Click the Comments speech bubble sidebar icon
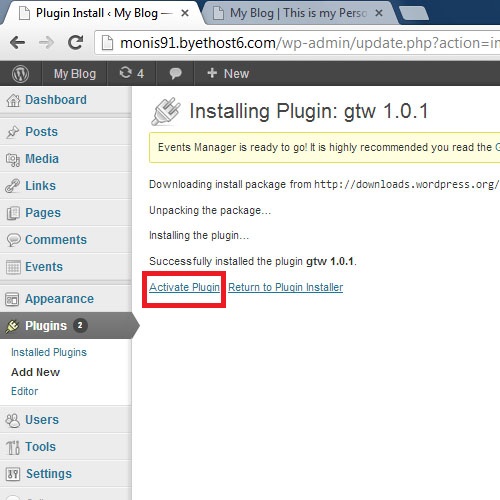The image size is (500, 500). pos(13,240)
